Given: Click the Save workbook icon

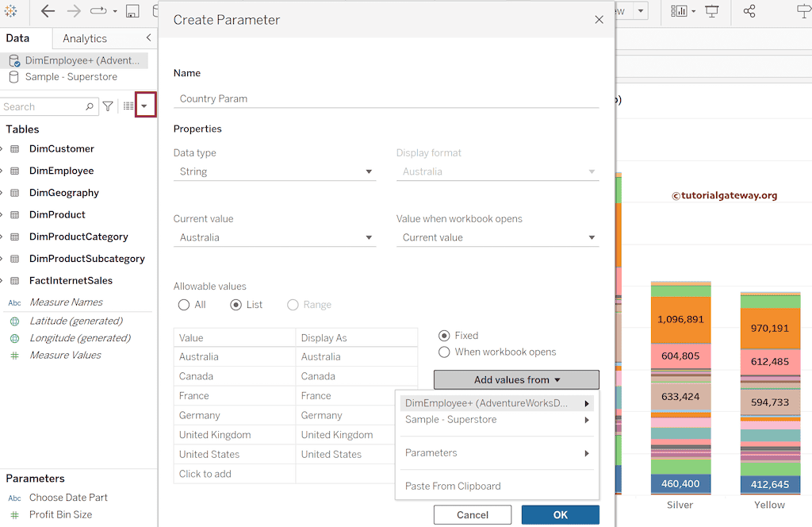Looking at the screenshot, I should tap(132, 11).
